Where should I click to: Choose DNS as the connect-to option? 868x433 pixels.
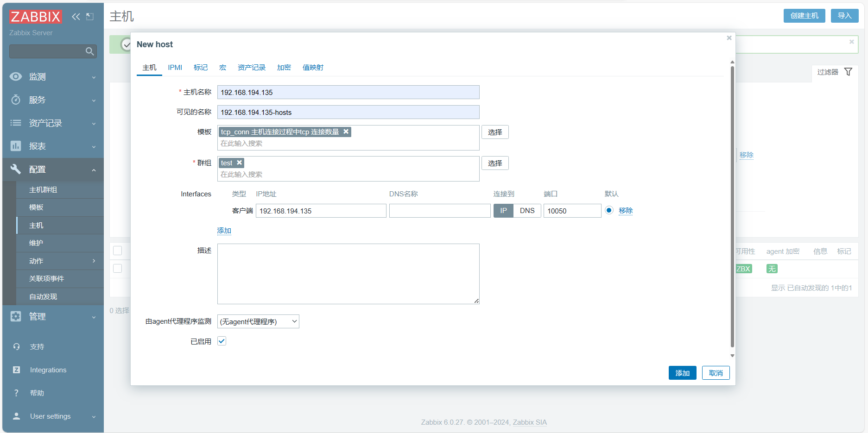[x=527, y=211]
